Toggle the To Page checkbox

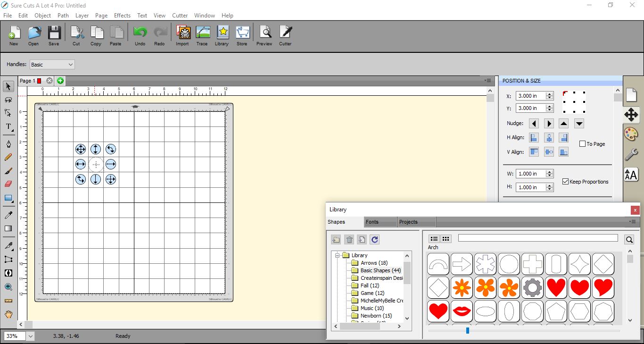click(582, 144)
